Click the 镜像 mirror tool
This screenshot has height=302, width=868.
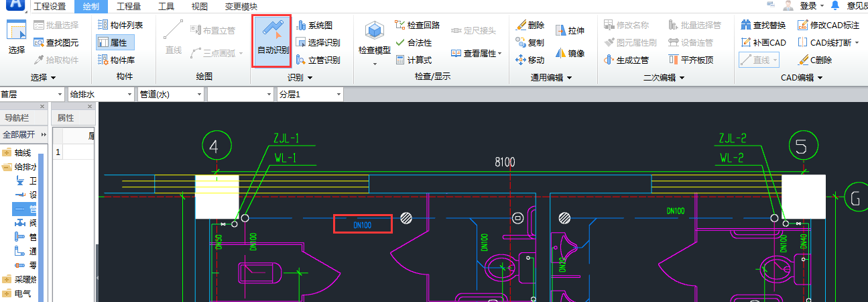[570, 54]
